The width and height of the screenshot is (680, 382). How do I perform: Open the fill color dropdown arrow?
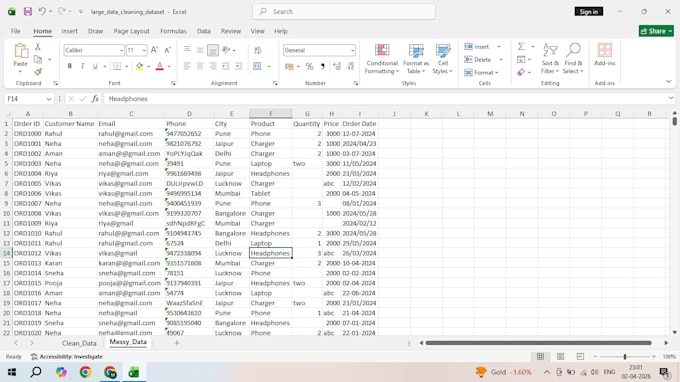[x=148, y=67]
